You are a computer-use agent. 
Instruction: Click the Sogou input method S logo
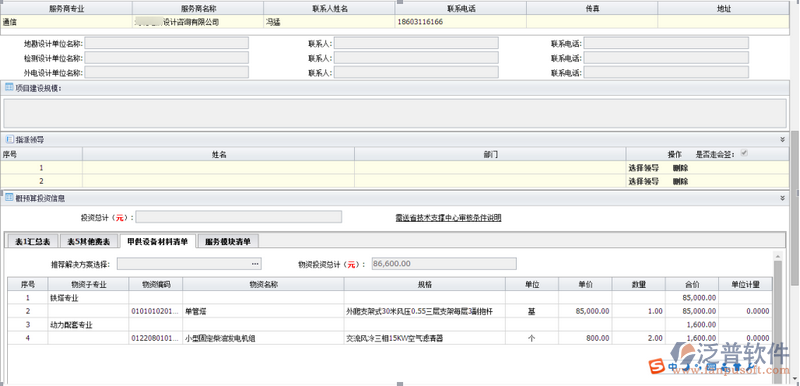click(657, 366)
